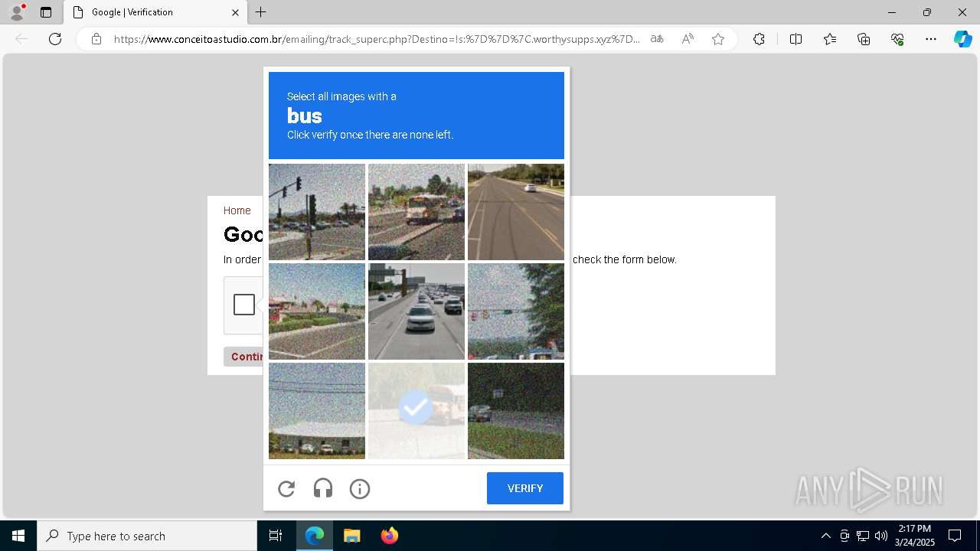Refresh the page in Edge
980x551 pixels.
point(55,39)
